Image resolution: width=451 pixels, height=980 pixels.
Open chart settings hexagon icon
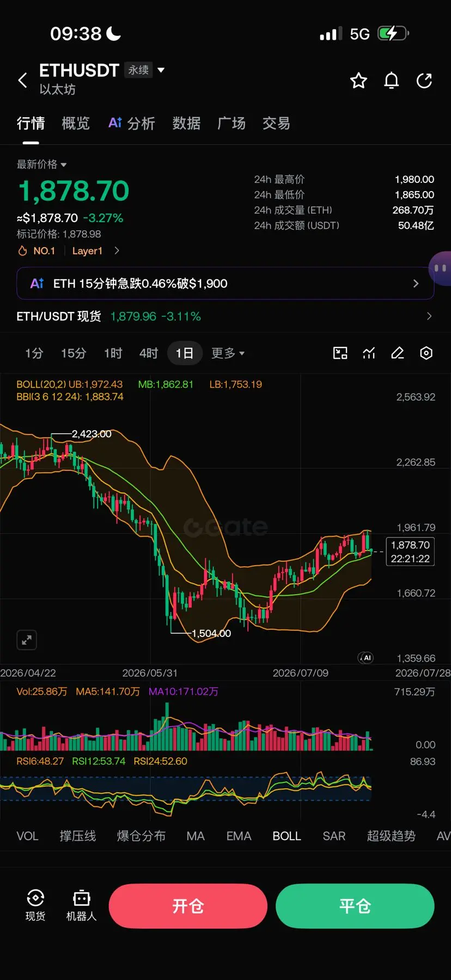click(x=426, y=353)
